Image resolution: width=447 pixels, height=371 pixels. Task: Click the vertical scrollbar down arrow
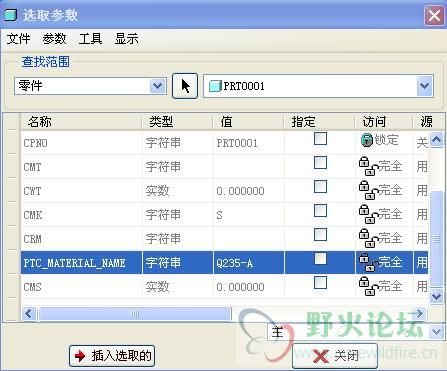click(x=437, y=296)
